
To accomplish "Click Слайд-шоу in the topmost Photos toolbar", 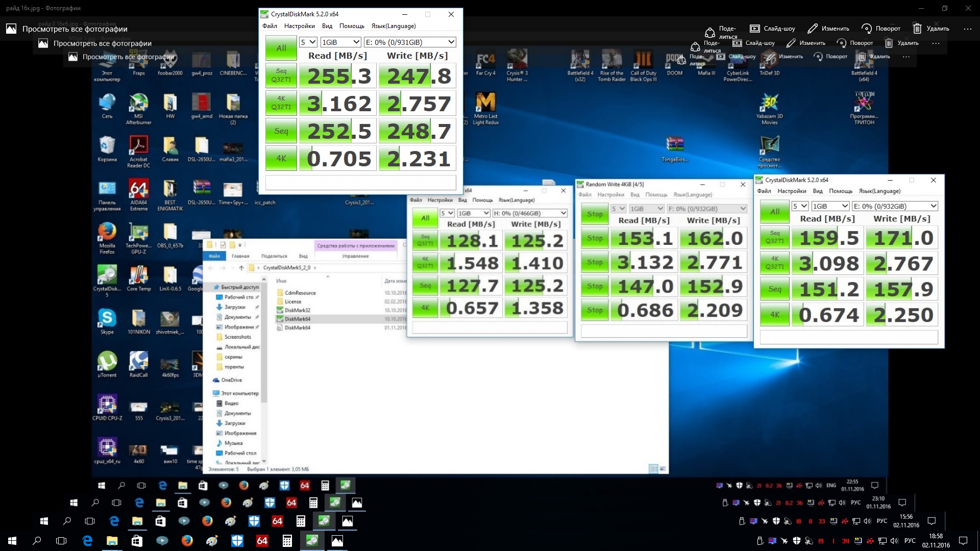I will pyautogui.click(x=772, y=29).
